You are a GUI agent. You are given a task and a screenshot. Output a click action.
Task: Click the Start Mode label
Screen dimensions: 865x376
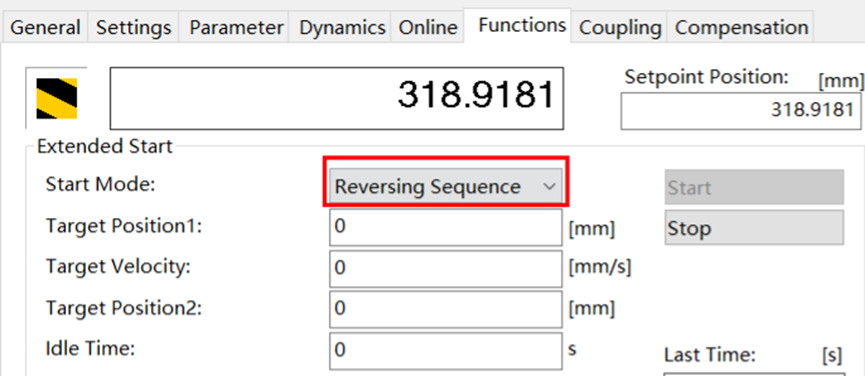tap(100, 185)
